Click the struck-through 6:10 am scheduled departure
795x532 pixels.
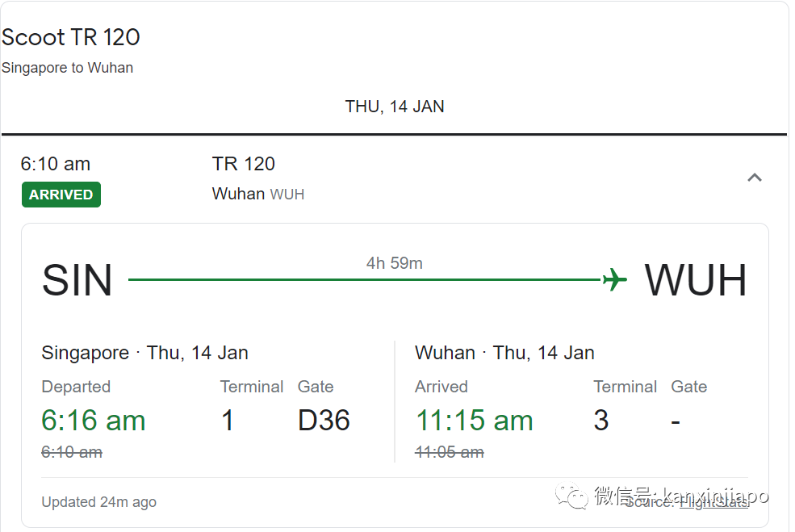[72, 452]
